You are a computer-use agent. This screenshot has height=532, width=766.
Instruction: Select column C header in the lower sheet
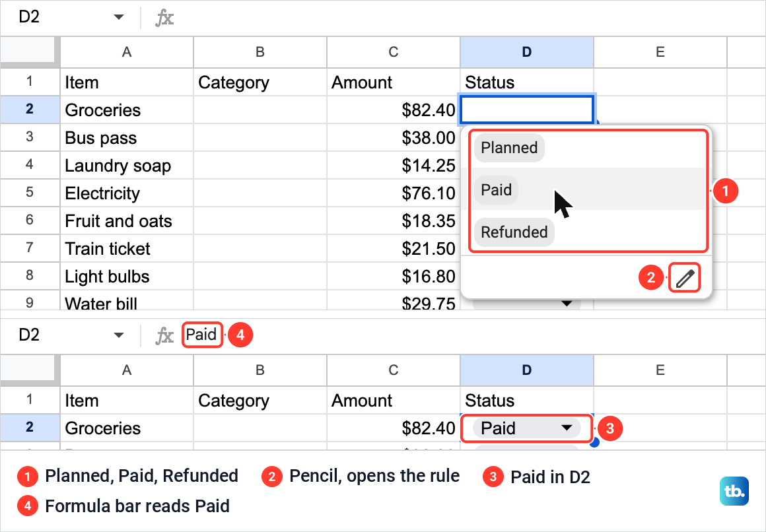(394, 370)
